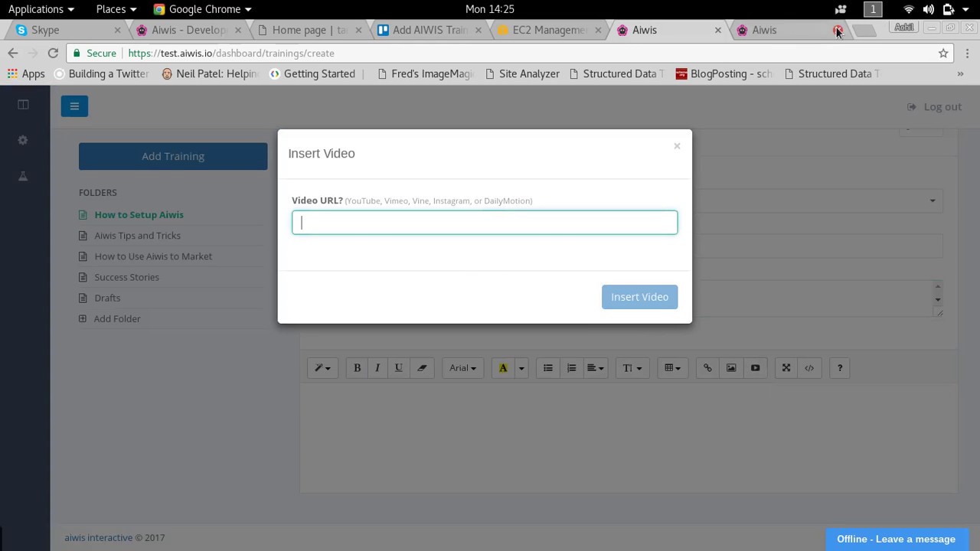
Task: Open the settings gear in left sidebar
Action: (x=23, y=140)
